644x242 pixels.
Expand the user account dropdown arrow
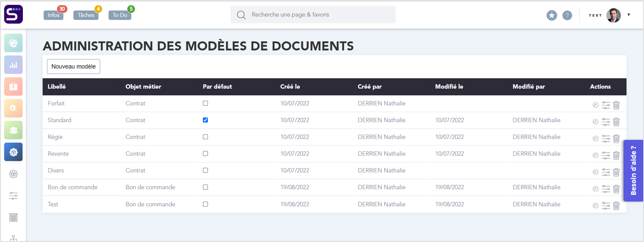pos(629,15)
